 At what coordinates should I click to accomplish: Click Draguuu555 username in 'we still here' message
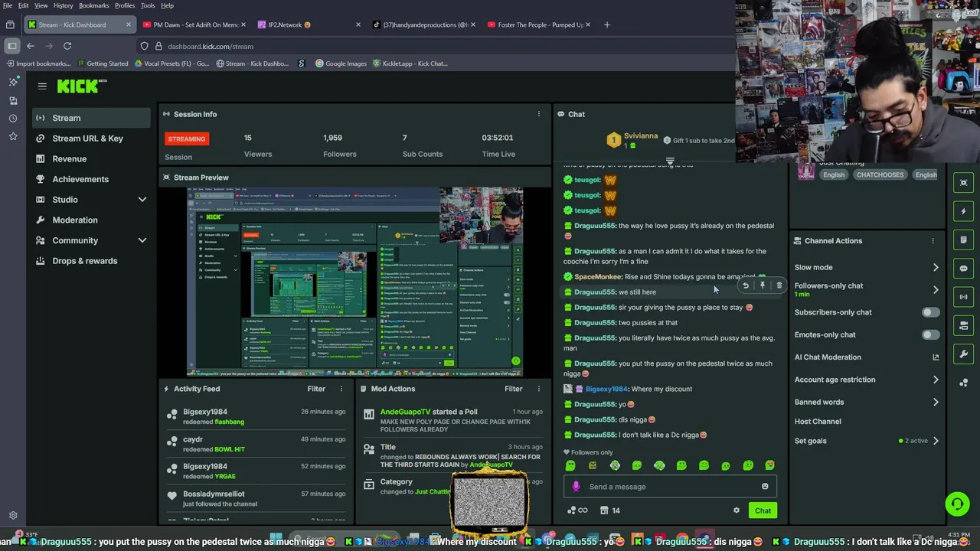(594, 292)
